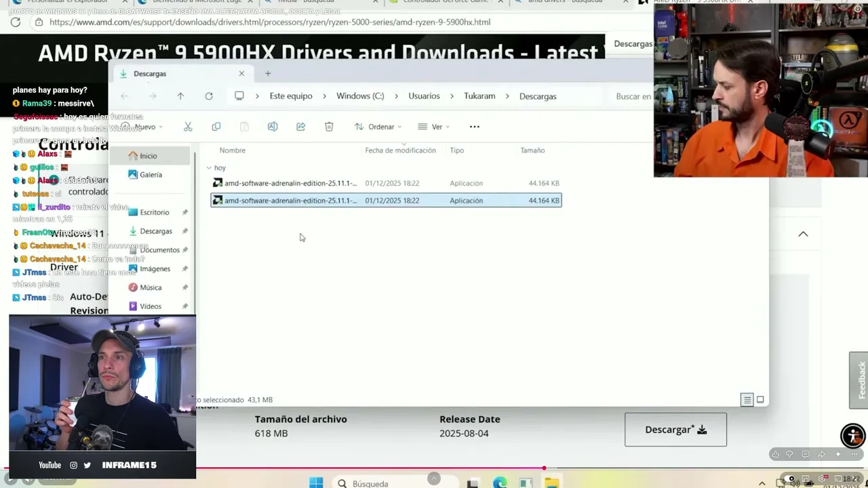868x488 pixels.
Task: Switch to details view layout icon
Action: (747, 400)
